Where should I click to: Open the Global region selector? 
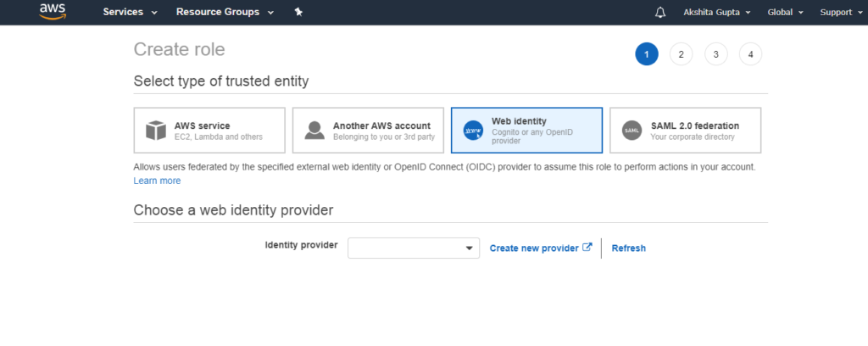(785, 12)
